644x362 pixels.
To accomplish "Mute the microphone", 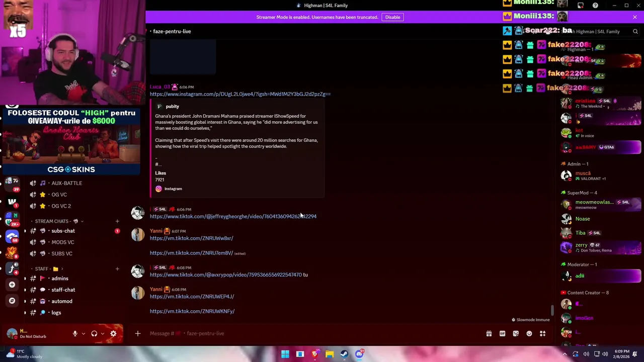I will [75, 333].
